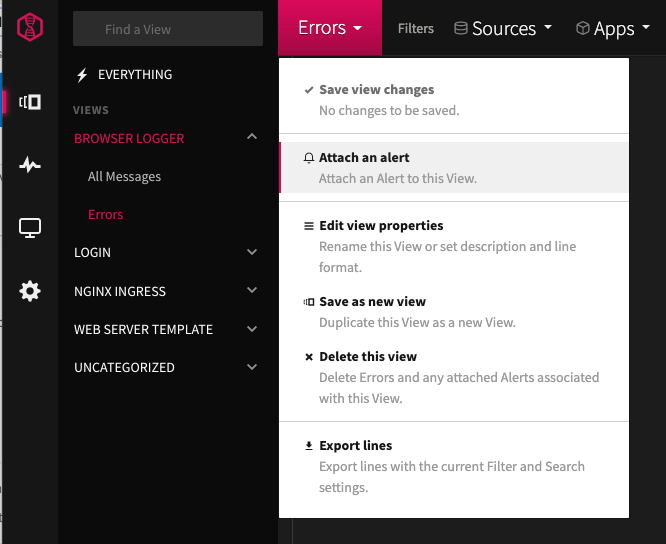Image resolution: width=666 pixels, height=544 pixels.
Task: Select the Errors view in sidebar
Action: [105, 214]
